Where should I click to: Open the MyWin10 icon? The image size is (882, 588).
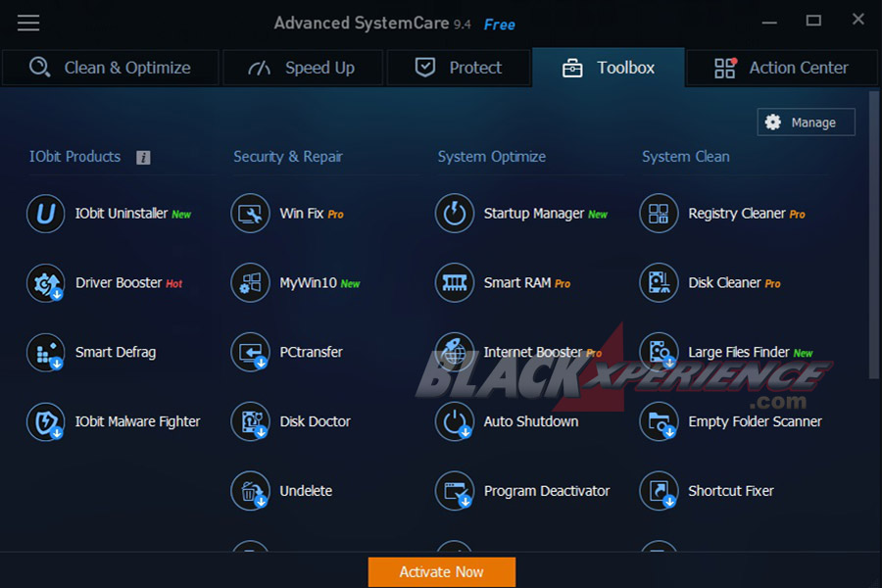point(250,283)
